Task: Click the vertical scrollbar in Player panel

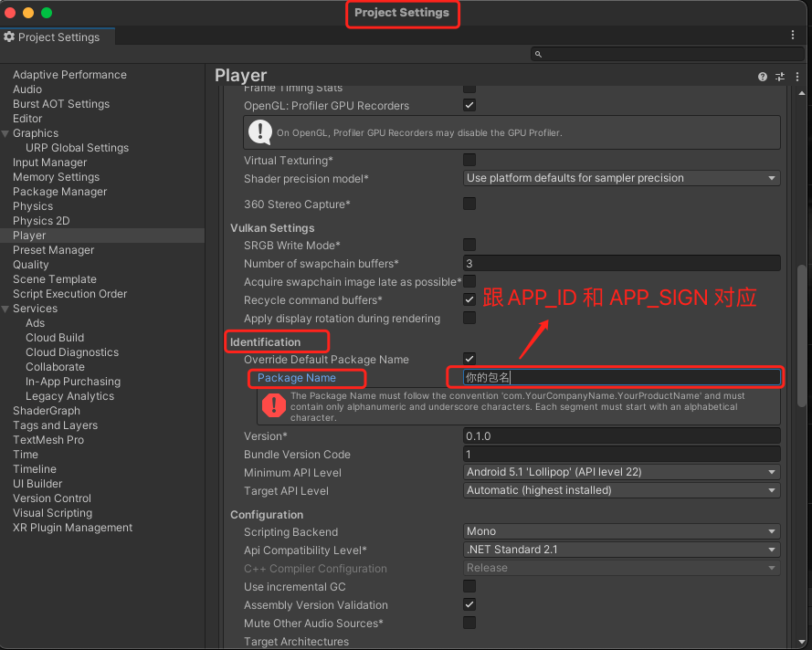Action: click(x=802, y=338)
